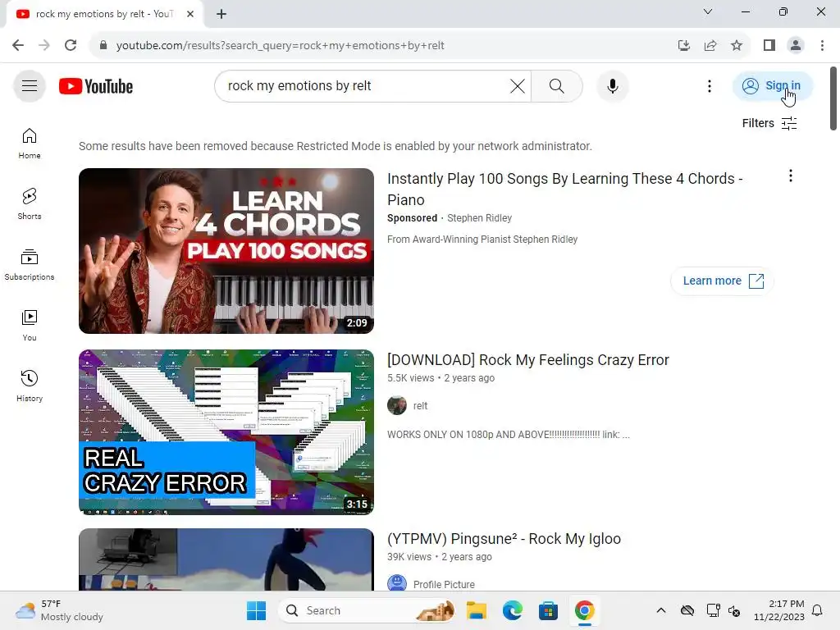This screenshot has width=840, height=630.
Task: Expand the tab search chevron
Action: point(708,11)
